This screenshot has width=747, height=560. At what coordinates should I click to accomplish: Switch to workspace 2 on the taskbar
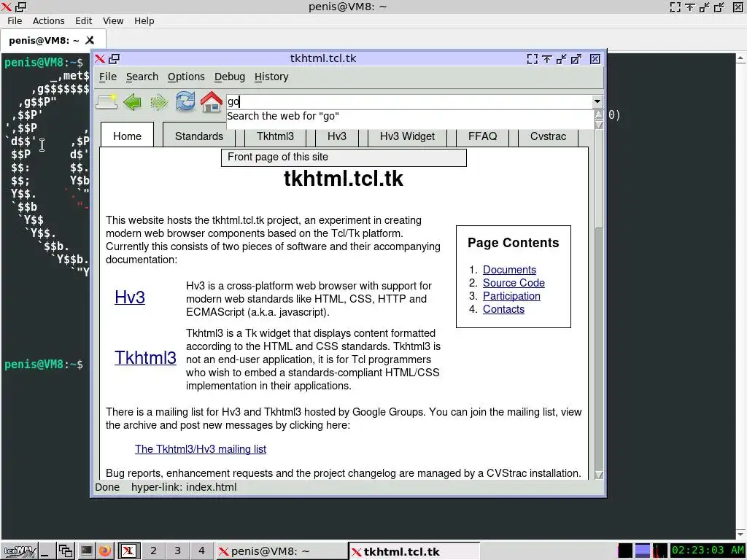click(153, 551)
